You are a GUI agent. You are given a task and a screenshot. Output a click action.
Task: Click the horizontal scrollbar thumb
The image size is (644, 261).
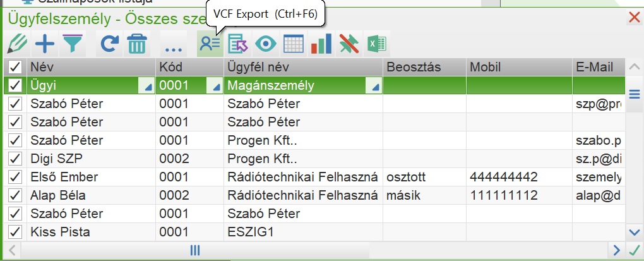pos(195,250)
